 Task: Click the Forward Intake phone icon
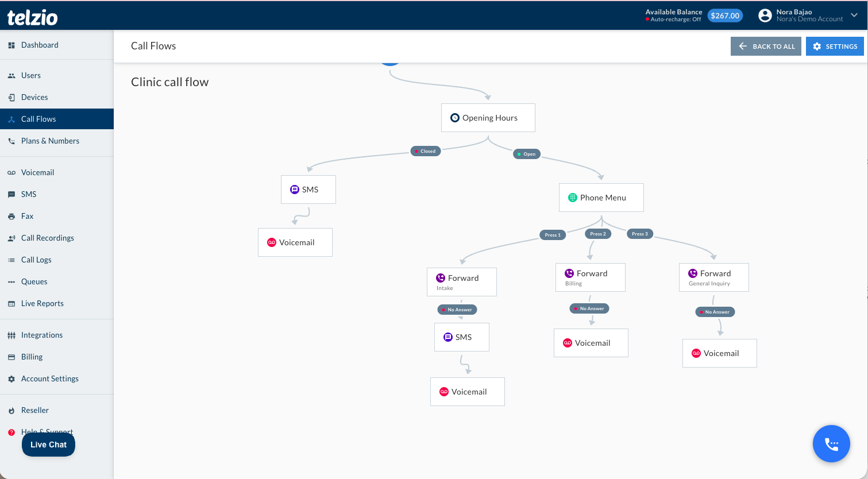click(441, 278)
